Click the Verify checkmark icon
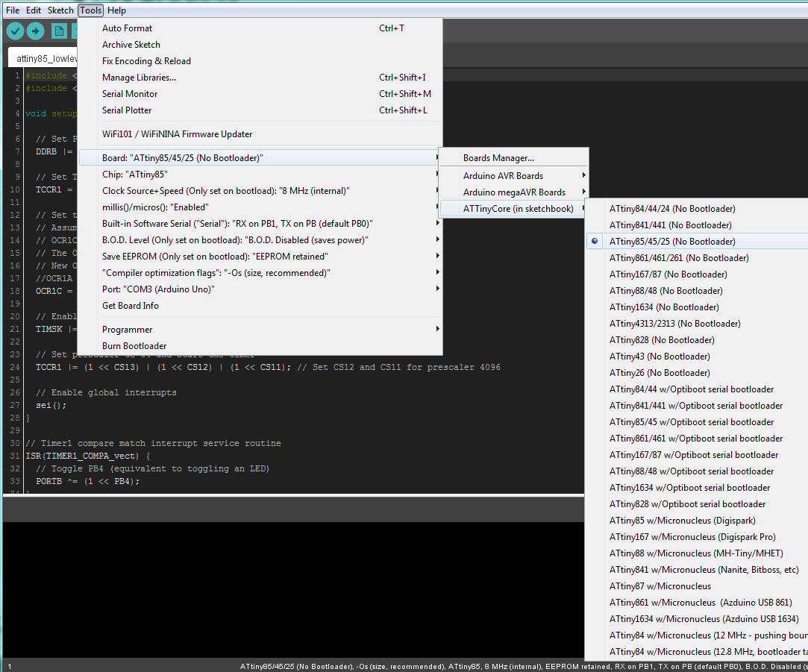 [x=15, y=31]
